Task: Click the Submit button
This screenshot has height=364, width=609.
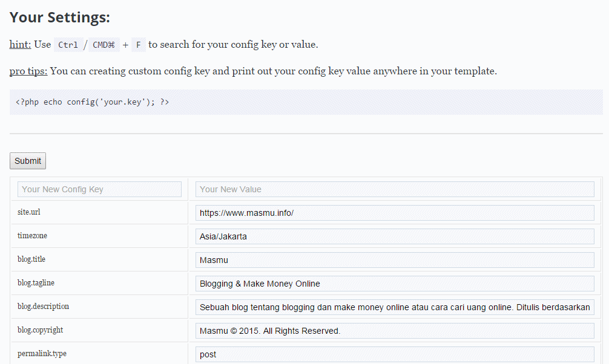Action: click(x=28, y=161)
